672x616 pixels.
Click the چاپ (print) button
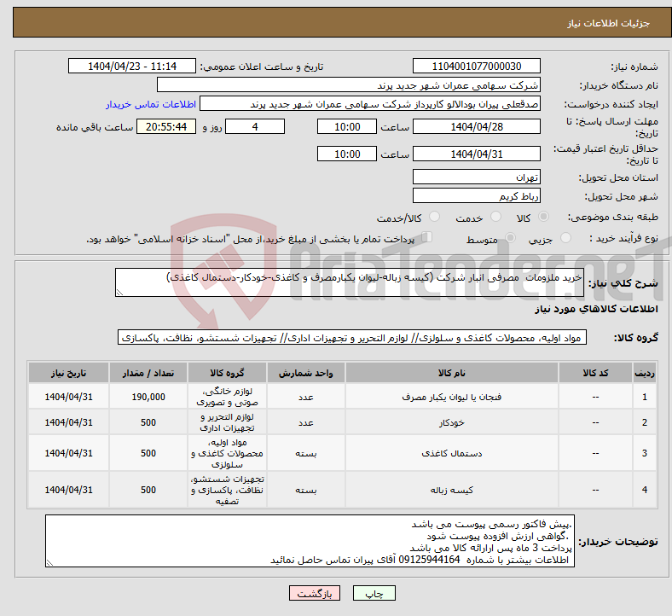374,593
